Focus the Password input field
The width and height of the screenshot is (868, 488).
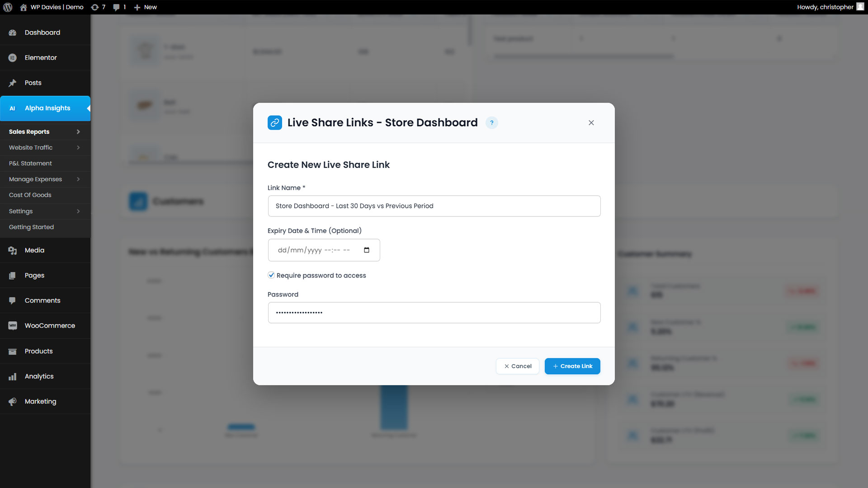(434, 313)
